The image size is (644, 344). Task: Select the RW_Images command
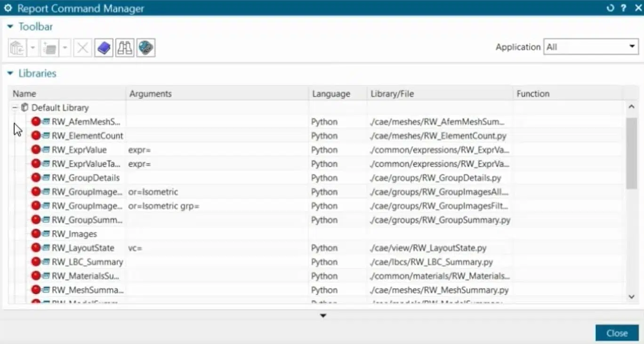[x=74, y=234]
